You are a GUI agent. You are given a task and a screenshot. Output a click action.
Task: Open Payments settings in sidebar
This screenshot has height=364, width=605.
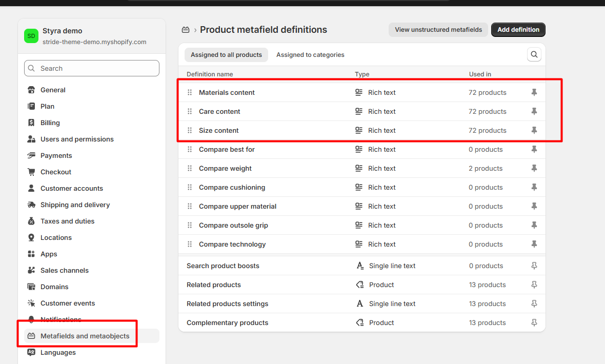tap(56, 155)
